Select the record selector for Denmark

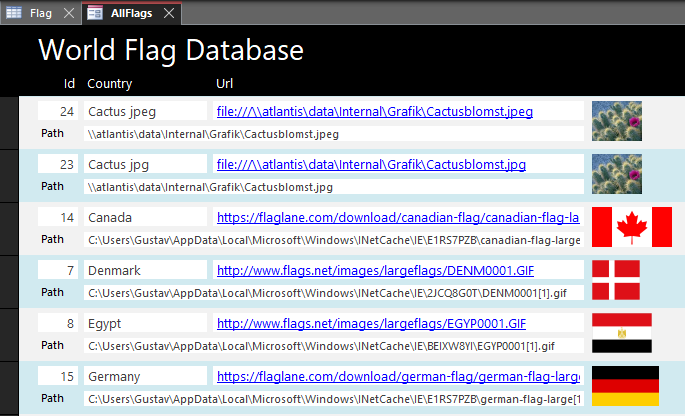click(9, 281)
